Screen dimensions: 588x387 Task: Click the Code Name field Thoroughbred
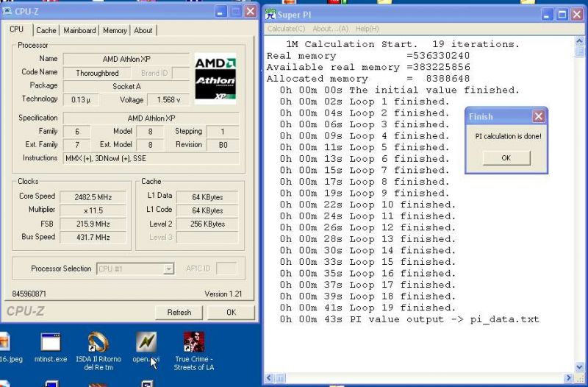[97, 73]
